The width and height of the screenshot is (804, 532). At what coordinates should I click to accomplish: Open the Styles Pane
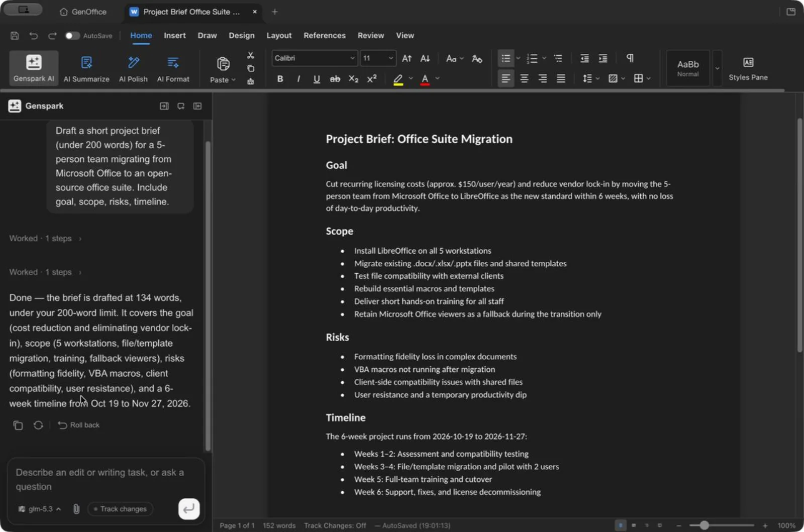[748, 68]
